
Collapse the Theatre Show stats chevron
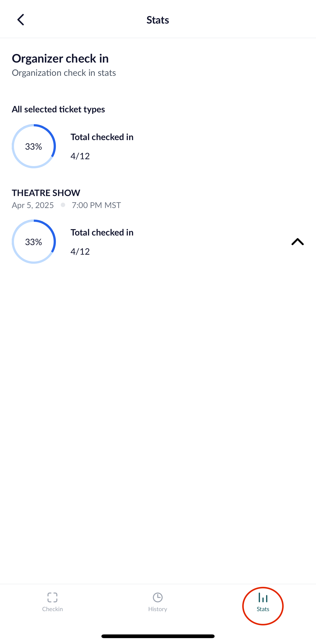point(297,242)
